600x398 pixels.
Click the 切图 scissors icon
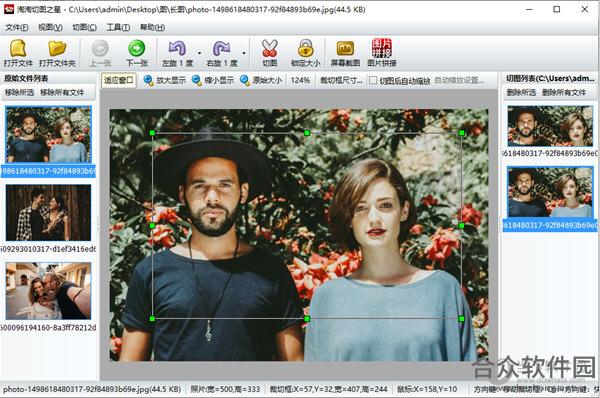click(269, 53)
